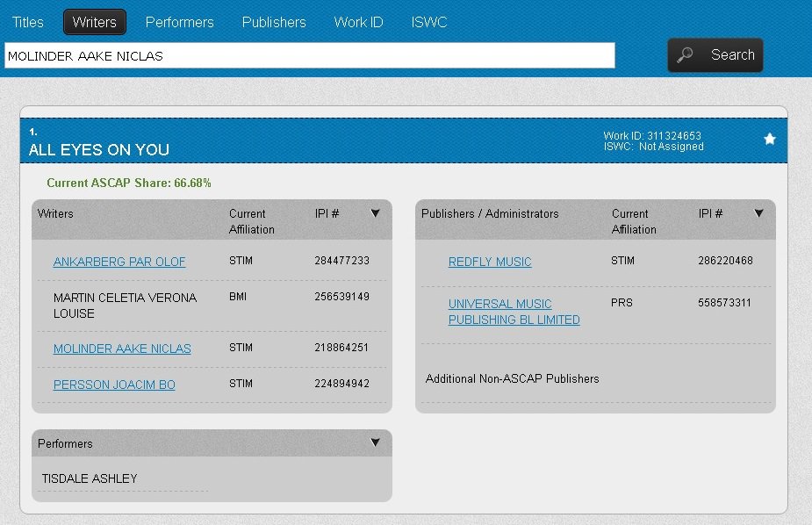Select the Writers search tab

point(94,22)
